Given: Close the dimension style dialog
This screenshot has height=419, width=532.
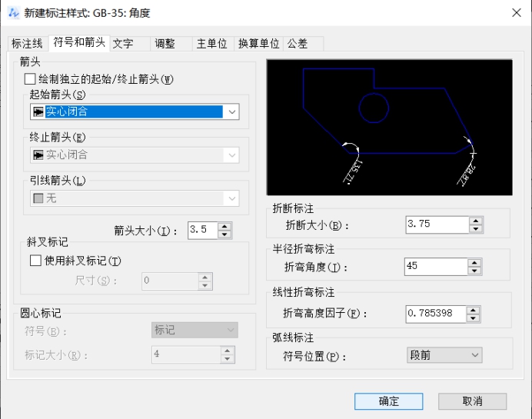Looking at the screenshot, I should (x=514, y=12).
